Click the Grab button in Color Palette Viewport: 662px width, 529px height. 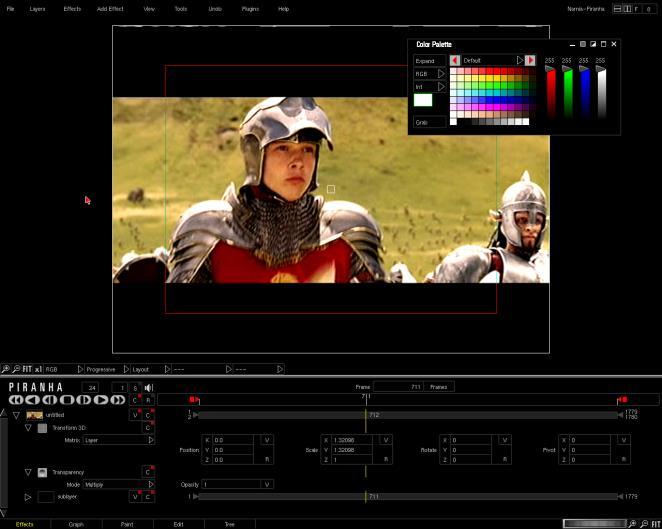click(429, 122)
